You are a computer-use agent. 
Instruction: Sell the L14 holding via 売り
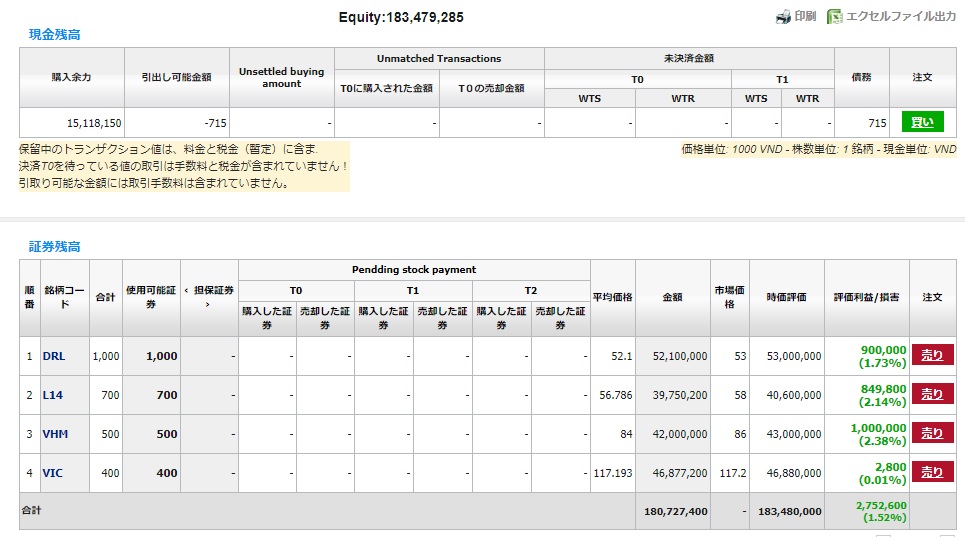(932, 394)
